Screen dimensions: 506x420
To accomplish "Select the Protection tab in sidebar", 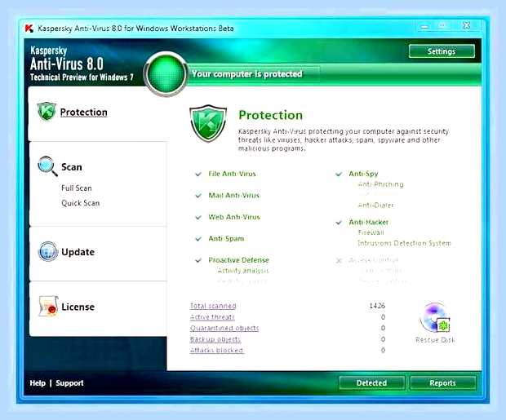I will click(x=83, y=113).
